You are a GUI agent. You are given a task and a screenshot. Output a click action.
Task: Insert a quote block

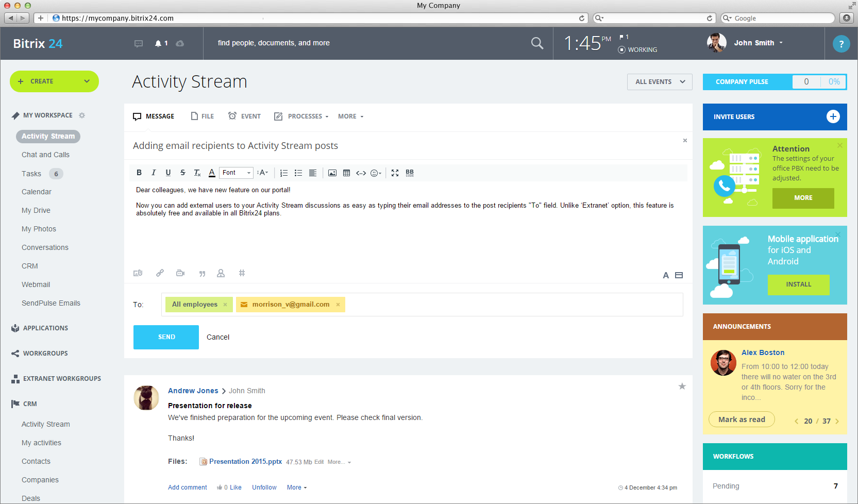202,274
